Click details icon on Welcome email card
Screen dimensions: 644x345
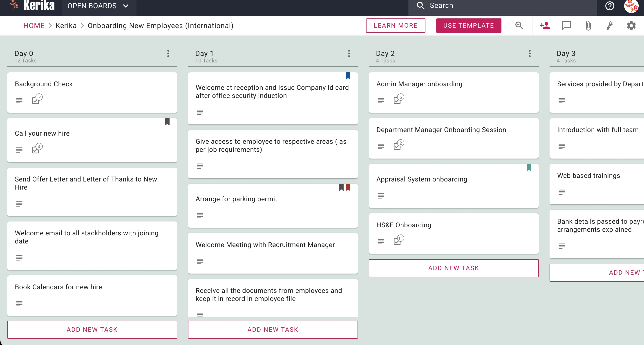click(19, 258)
